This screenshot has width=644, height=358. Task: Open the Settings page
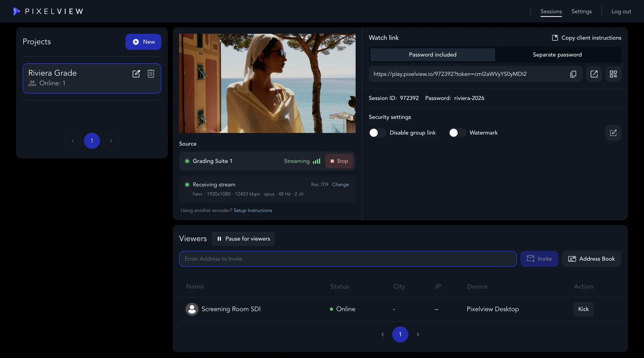(x=582, y=11)
